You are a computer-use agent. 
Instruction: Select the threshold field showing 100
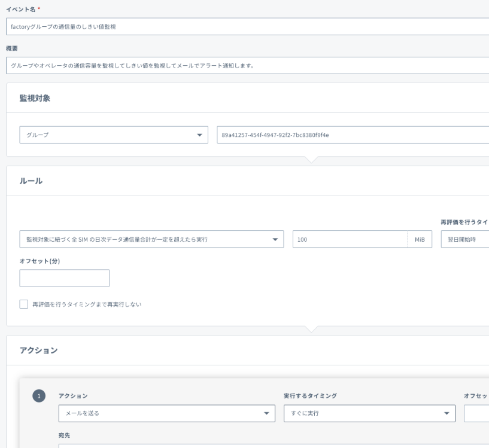(x=350, y=239)
